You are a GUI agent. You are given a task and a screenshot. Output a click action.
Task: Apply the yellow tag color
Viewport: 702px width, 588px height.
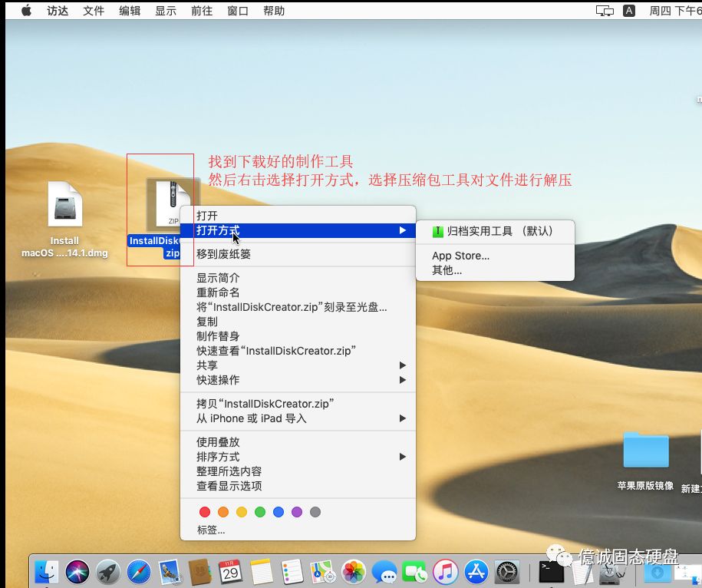pos(242,512)
